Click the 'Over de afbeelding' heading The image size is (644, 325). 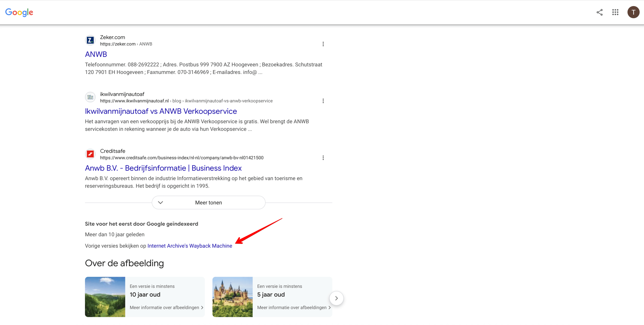coord(125,263)
